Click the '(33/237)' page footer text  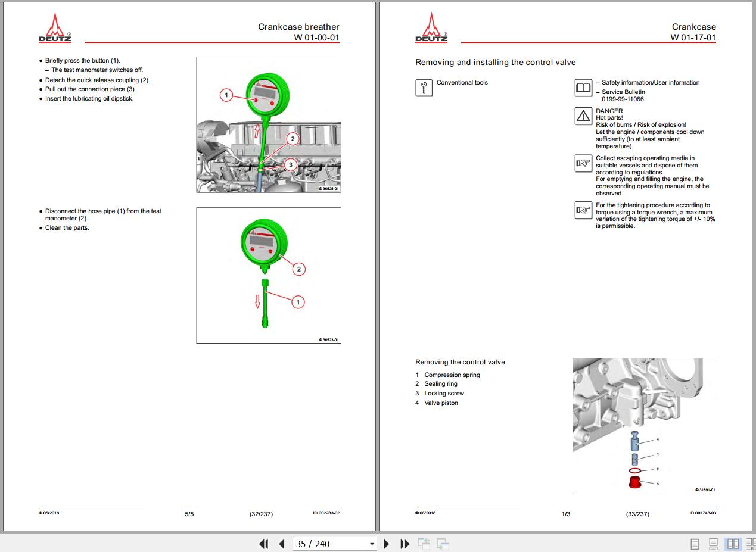637,514
